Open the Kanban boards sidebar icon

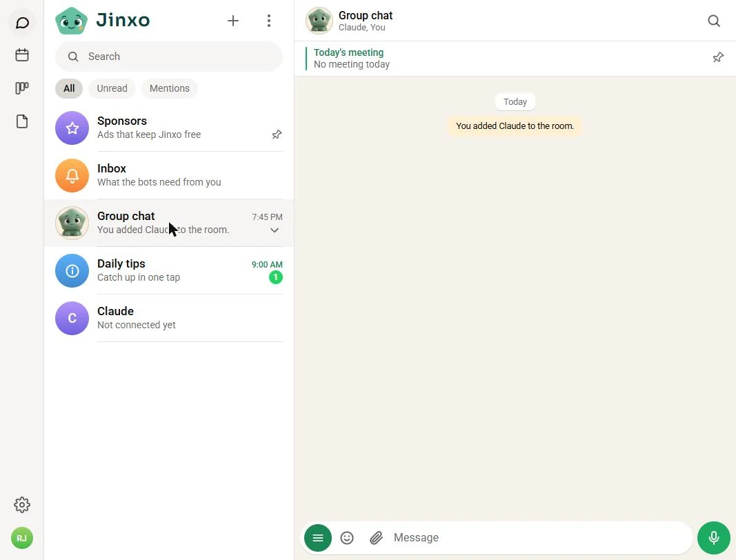[22, 88]
